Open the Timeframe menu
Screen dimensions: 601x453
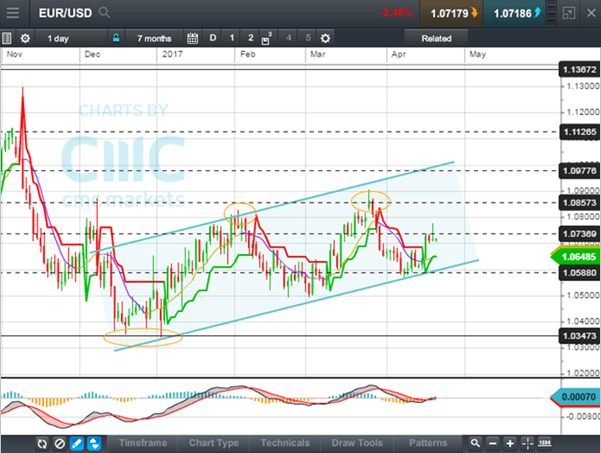coord(143,443)
